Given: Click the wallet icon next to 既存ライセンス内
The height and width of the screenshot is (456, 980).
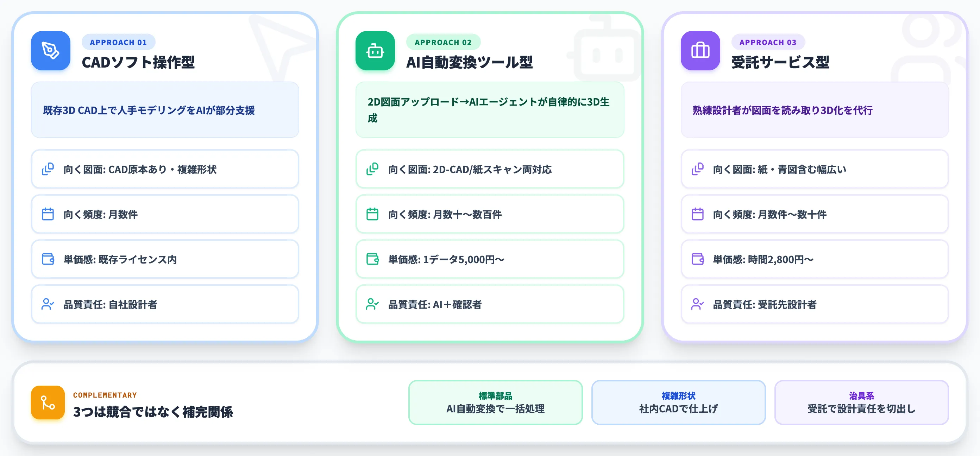Looking at the screenshot, I should point(48,259).
